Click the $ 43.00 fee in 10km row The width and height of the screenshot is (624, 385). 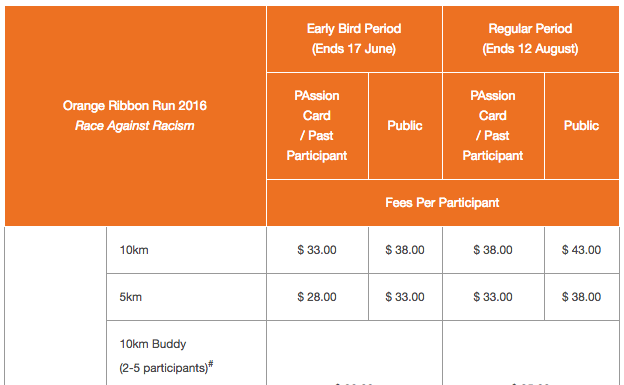(581, 250)
